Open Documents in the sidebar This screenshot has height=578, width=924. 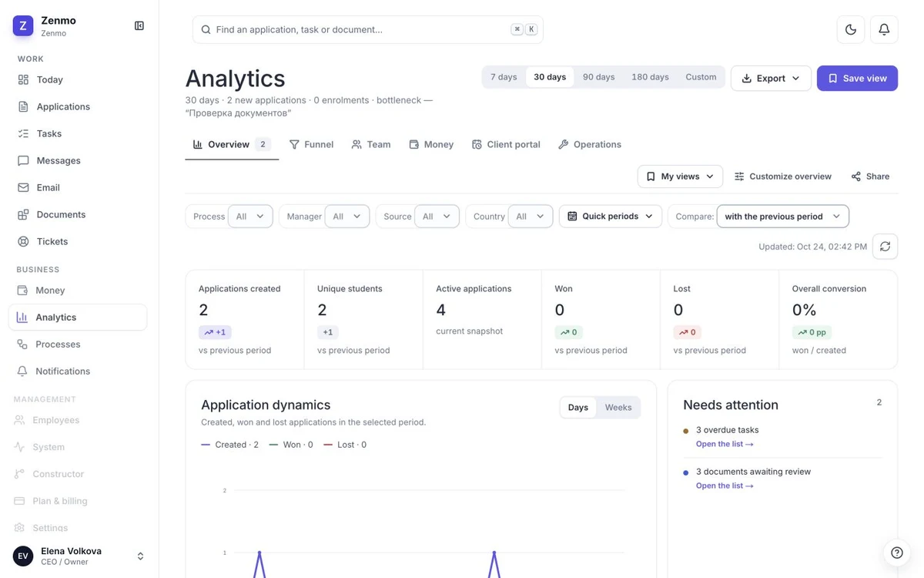[78, 214]
